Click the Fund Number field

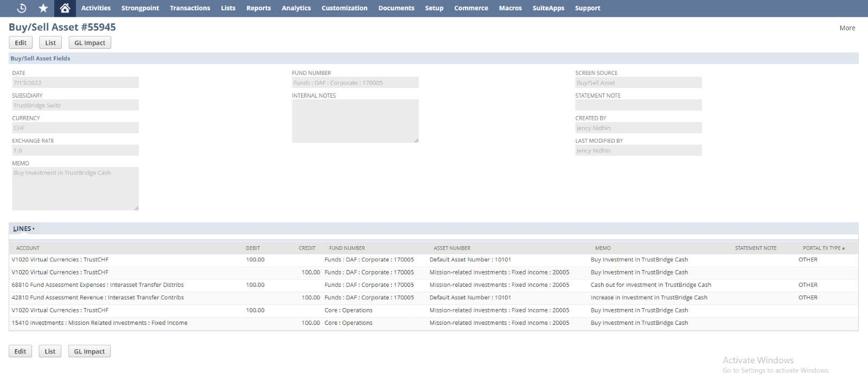pos(355,83)
